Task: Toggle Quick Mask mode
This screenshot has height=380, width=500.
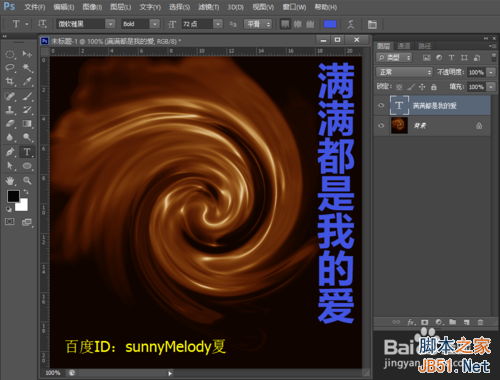Action: tap(10, 222)
